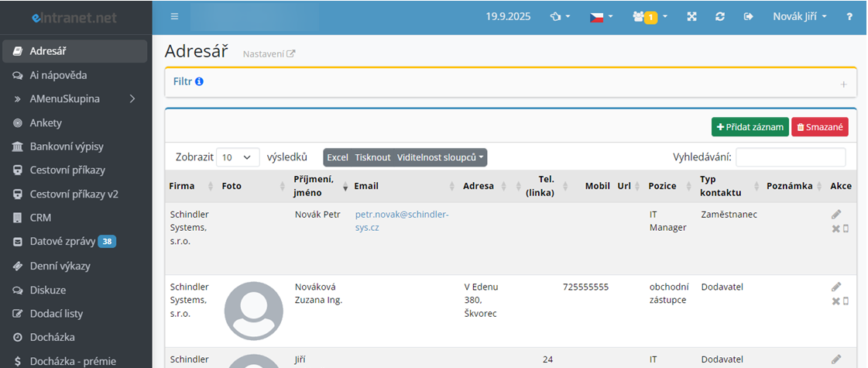This screenshot has height=368, width=868.
Task: Open the Czech flag language dropdown
Action: coord(601,16)
